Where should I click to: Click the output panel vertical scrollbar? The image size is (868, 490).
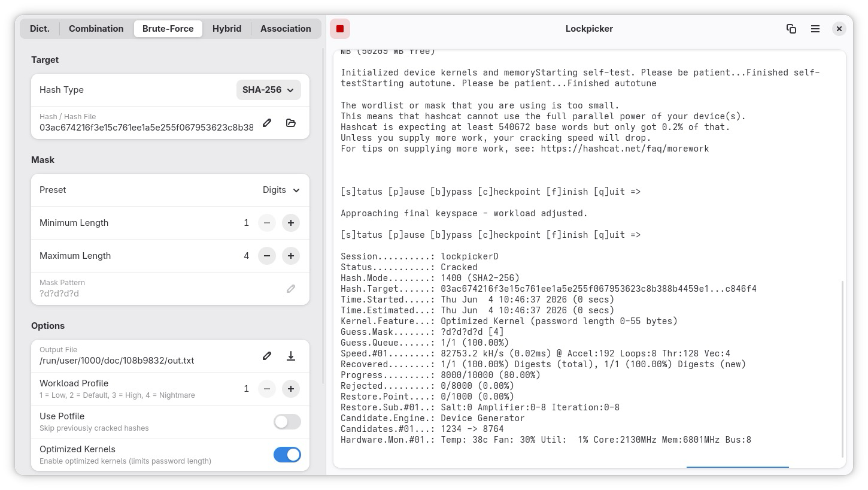[842, 368]
